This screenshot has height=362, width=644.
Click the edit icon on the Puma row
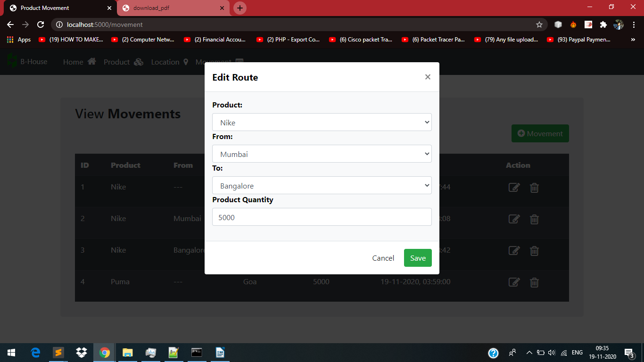pos(514,282)
